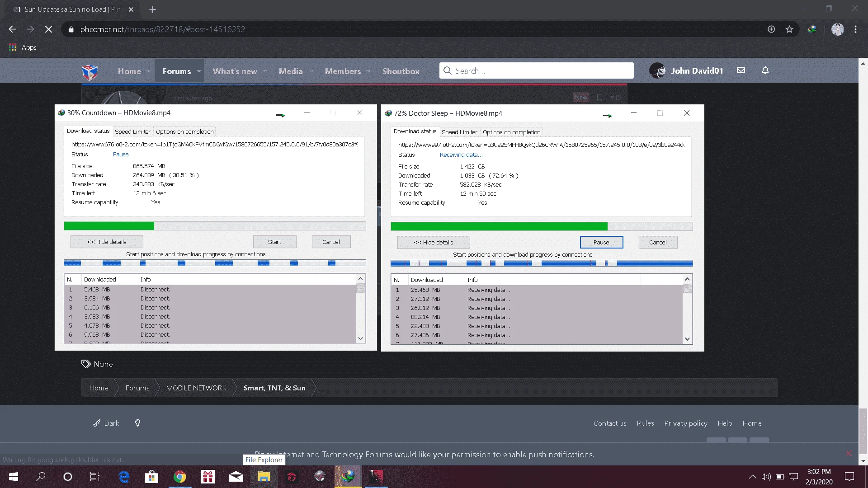868x488 pixels.
Task: Expand the Members menu dropdown arrow
Action: [368, 71]
